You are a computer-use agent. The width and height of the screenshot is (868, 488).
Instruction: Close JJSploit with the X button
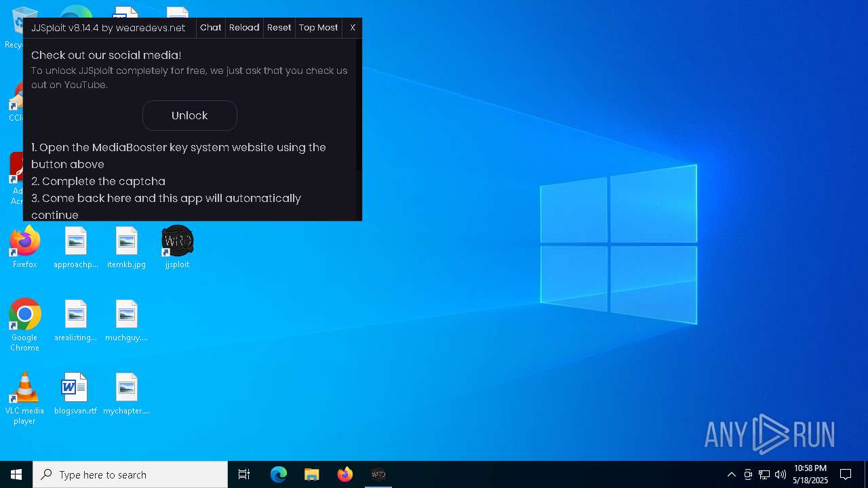[352, 28]
